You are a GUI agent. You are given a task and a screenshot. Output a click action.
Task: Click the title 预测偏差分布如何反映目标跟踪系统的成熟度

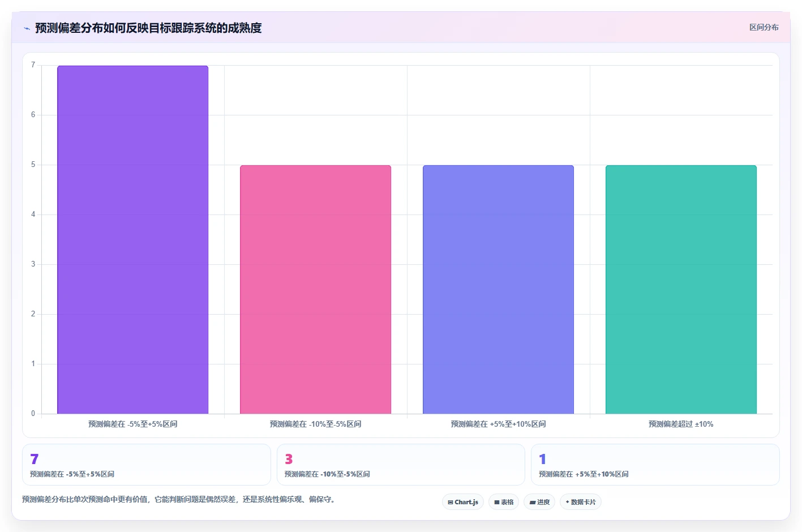point(148,28)
